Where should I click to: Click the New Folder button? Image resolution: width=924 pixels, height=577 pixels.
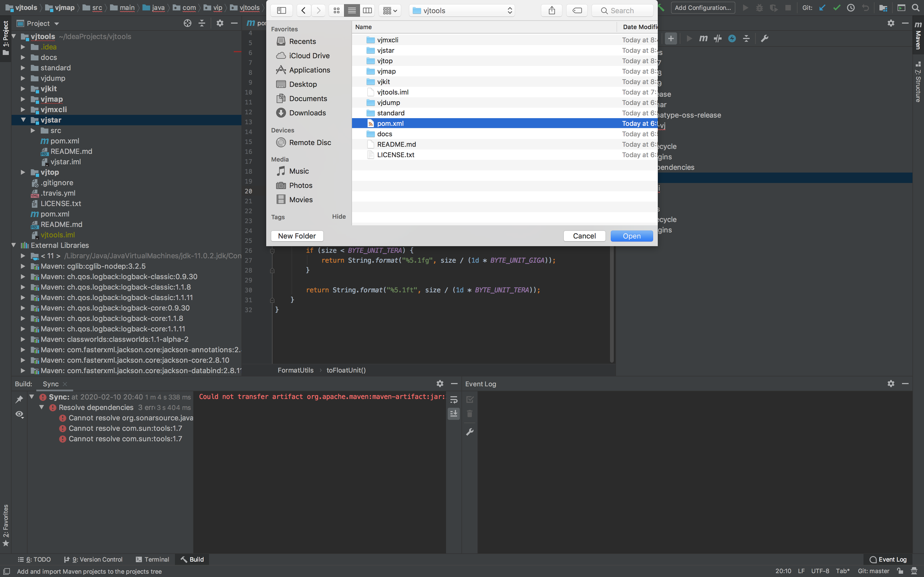coord(297,236)
